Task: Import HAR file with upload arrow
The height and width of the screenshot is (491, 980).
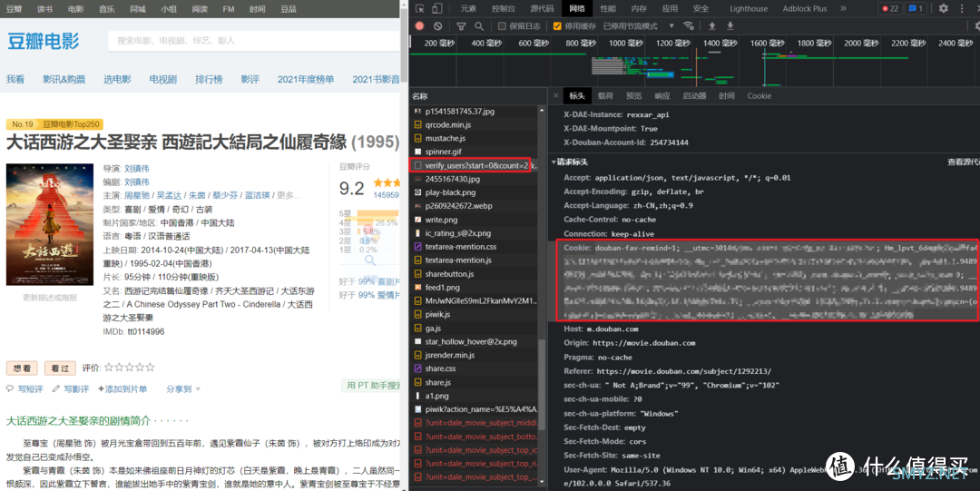Action: [712, 26]
